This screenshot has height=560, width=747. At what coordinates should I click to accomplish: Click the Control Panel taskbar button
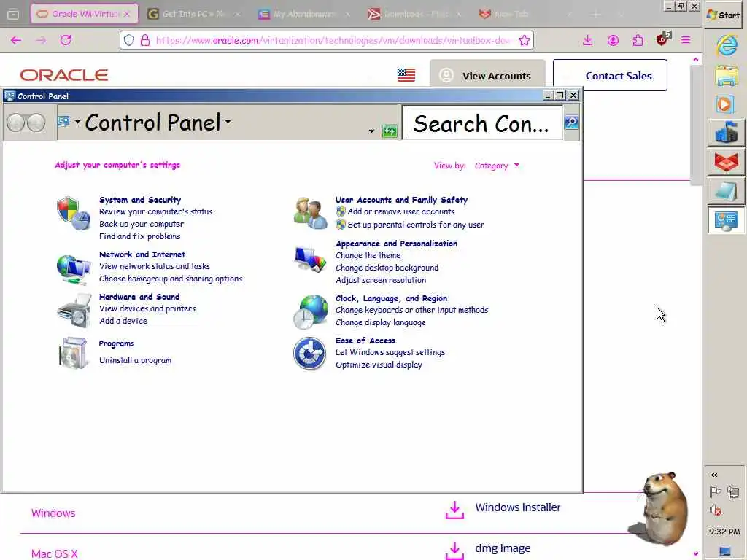[726, 220]
